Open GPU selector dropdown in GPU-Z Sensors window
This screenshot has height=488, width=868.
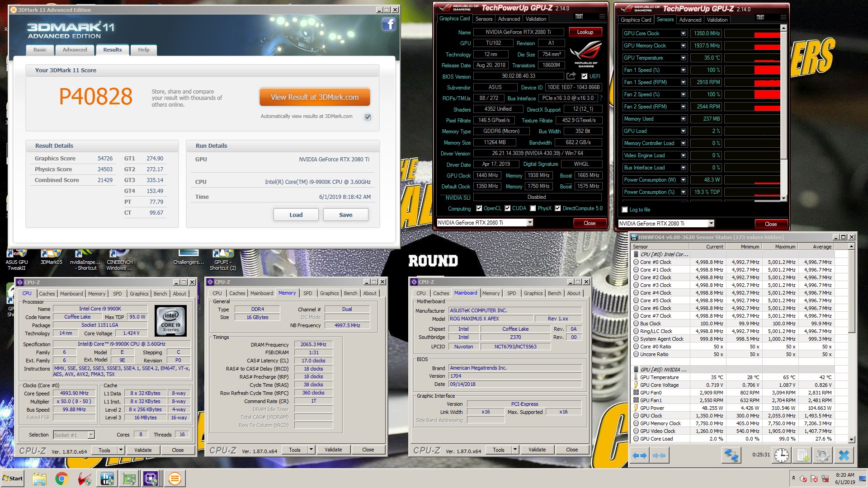(x=711, y=223)
